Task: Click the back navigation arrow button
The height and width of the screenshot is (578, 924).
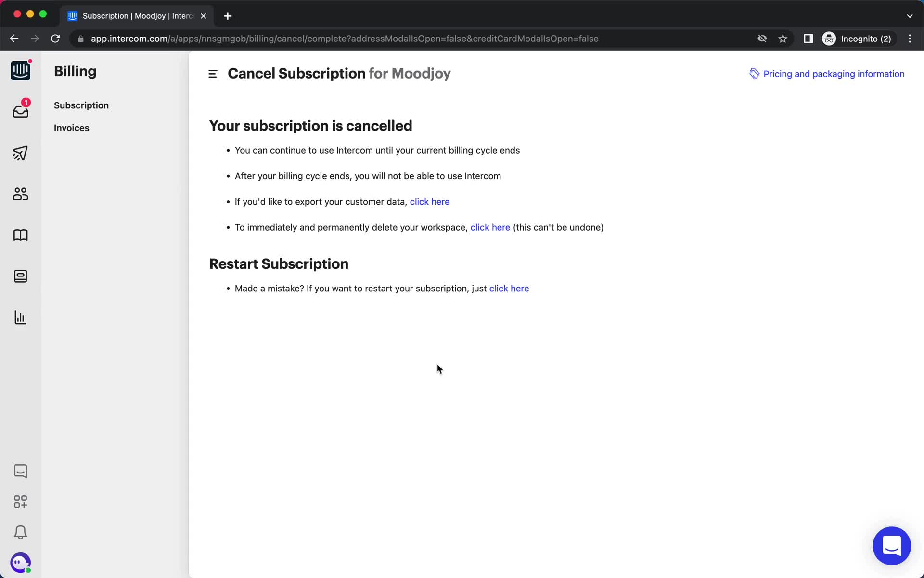Action: click(14, 39)
